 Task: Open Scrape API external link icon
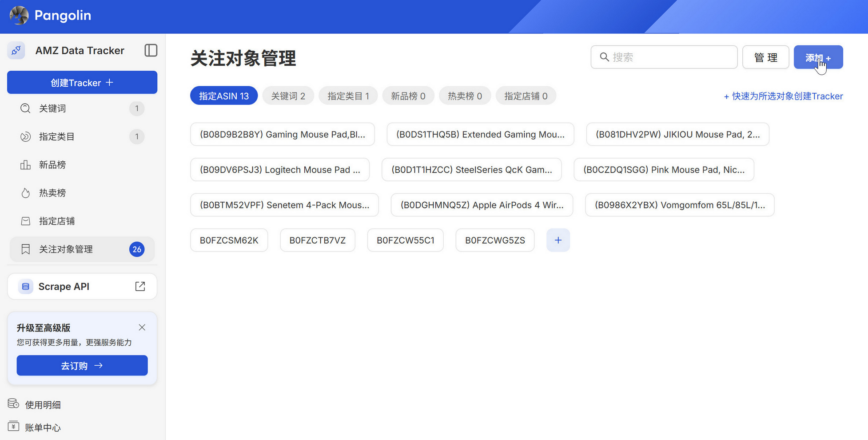tap(140, 286)
